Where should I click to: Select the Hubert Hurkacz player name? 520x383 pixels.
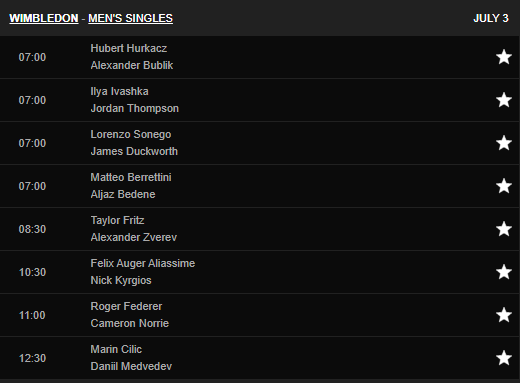click(x=129, y=48)
